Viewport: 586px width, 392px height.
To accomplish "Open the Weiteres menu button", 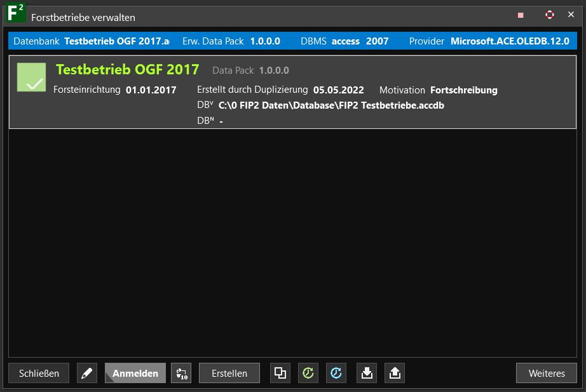I will coord(547,374).
